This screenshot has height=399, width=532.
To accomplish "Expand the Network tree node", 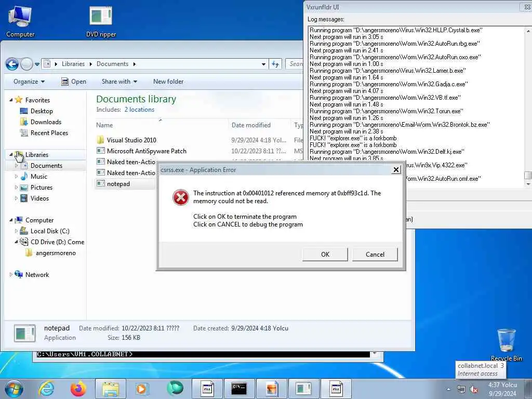I will (11, 274).
